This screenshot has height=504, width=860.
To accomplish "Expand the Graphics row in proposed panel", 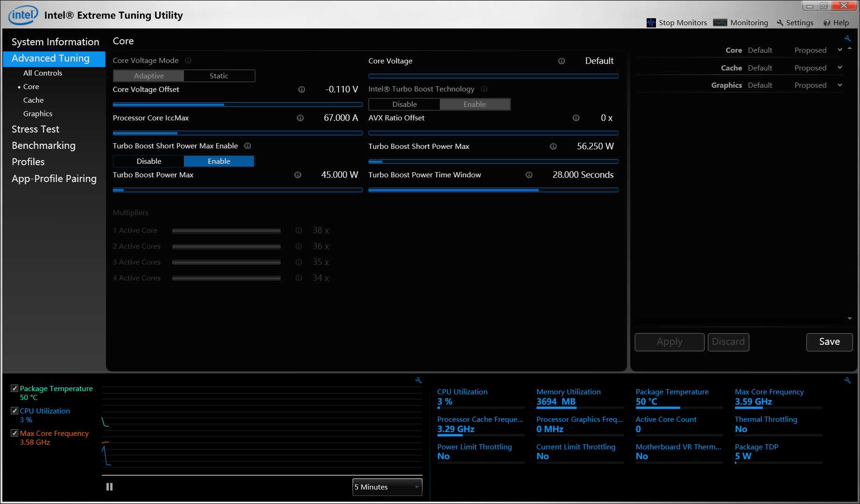I will coord(840,85).
